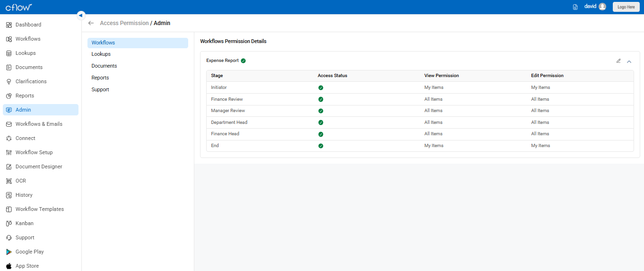
Task: Toggle access status check for Initiator stage
Action: pyautogui.click(x=321, y=87)
